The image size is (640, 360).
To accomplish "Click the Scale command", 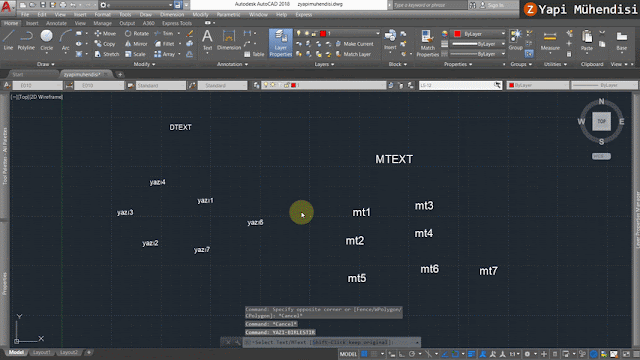I will [x=136, y=54].
